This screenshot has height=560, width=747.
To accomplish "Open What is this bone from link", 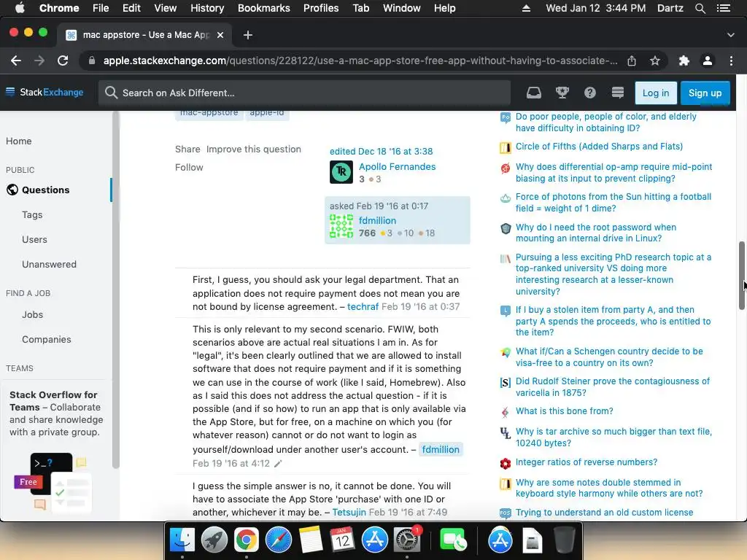I will pyautogui.click(x=564, y=411).
